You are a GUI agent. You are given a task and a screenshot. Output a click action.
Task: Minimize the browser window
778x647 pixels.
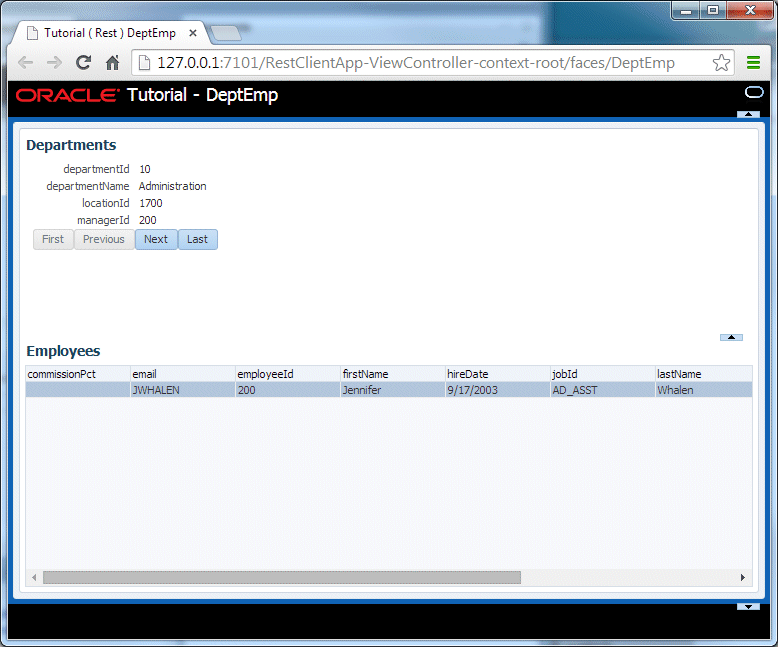pos(686,10)
